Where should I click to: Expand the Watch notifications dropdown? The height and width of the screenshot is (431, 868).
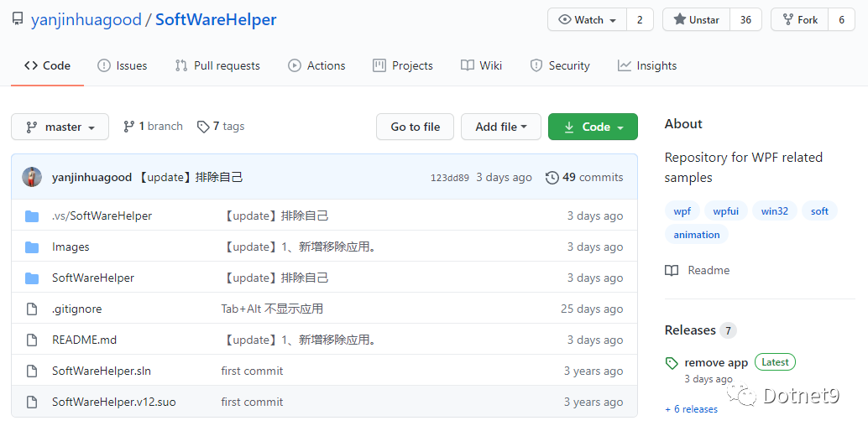point(588,20)
